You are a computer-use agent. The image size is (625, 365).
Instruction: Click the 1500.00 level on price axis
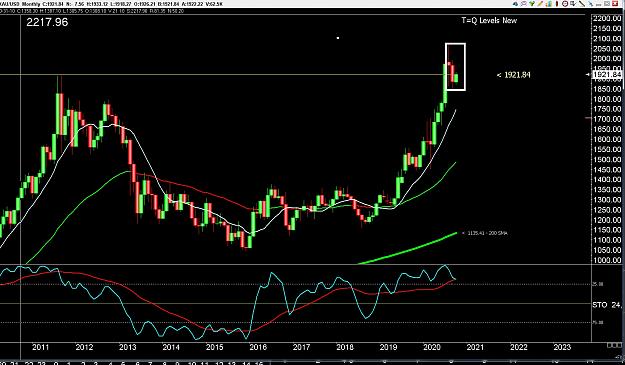[607, 159]
